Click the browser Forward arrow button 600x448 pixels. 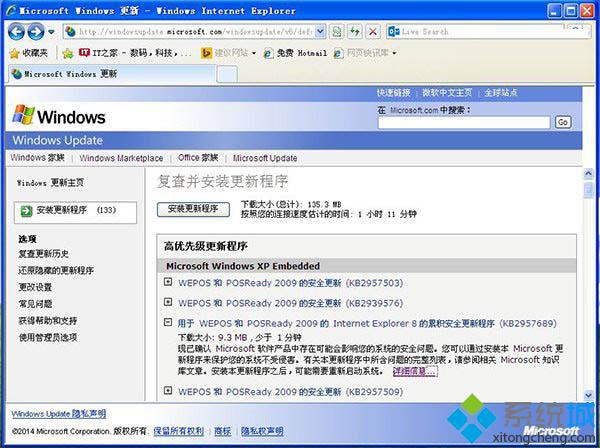tap(36, 31)
